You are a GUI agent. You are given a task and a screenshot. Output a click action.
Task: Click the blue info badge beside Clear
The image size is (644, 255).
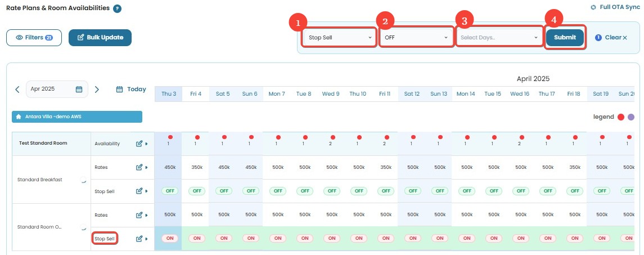[598, 37]
